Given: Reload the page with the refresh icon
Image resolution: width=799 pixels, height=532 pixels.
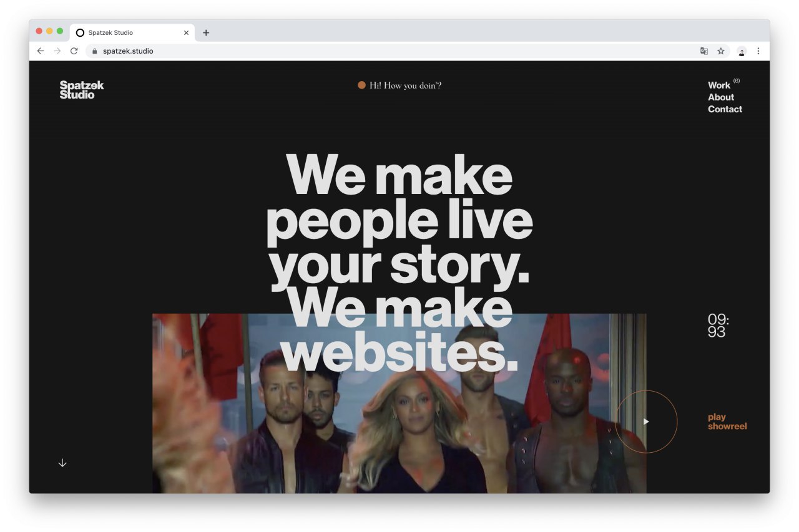Looking at the screenshot, I should tap(74, 51).
